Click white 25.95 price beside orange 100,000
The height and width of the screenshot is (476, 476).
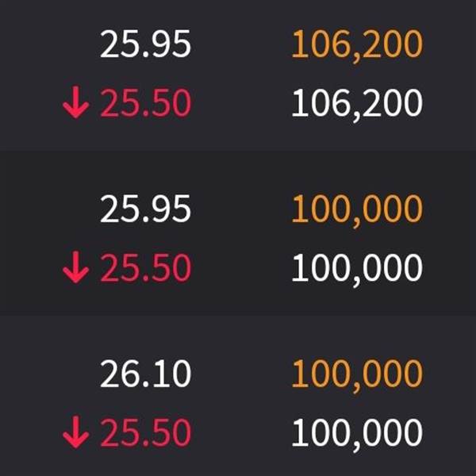coord(145,209)
